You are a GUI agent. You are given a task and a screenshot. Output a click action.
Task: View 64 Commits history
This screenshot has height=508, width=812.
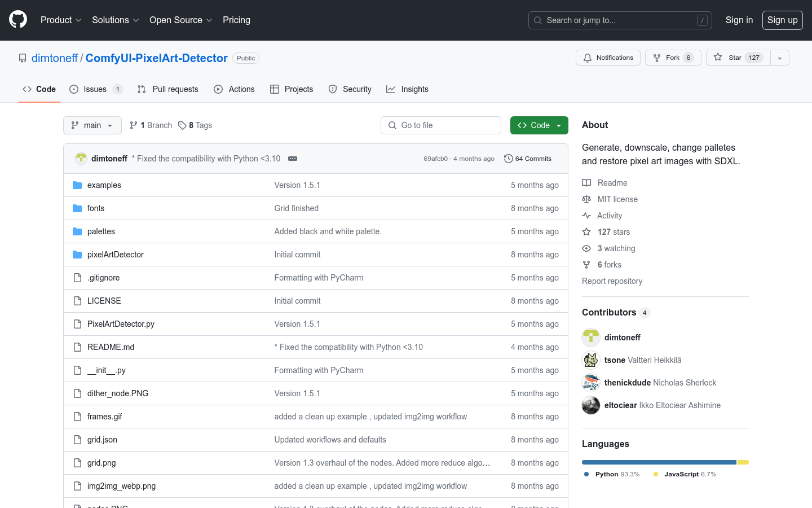(528, 159)
